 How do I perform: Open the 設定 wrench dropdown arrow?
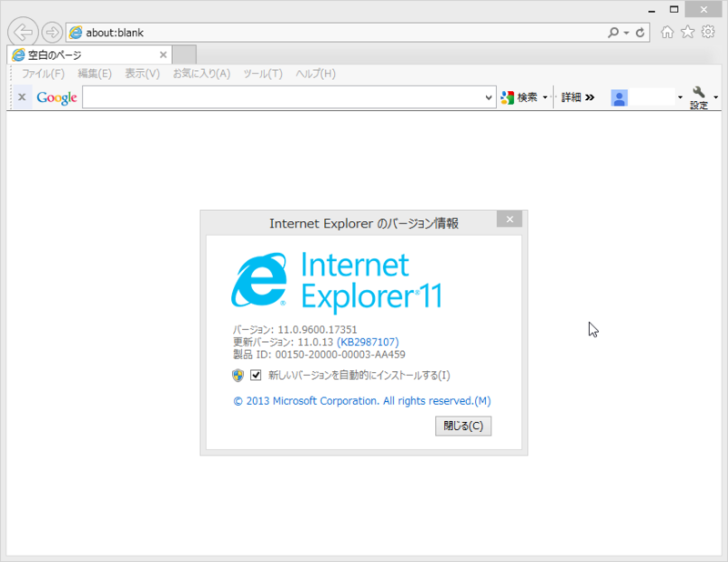[716, 97]
